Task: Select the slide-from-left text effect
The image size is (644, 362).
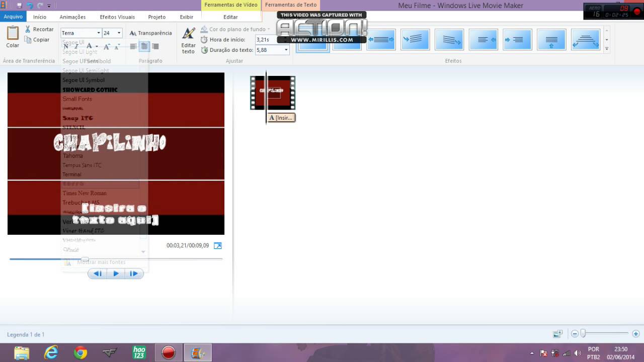Action: click(x=518, y=40)
